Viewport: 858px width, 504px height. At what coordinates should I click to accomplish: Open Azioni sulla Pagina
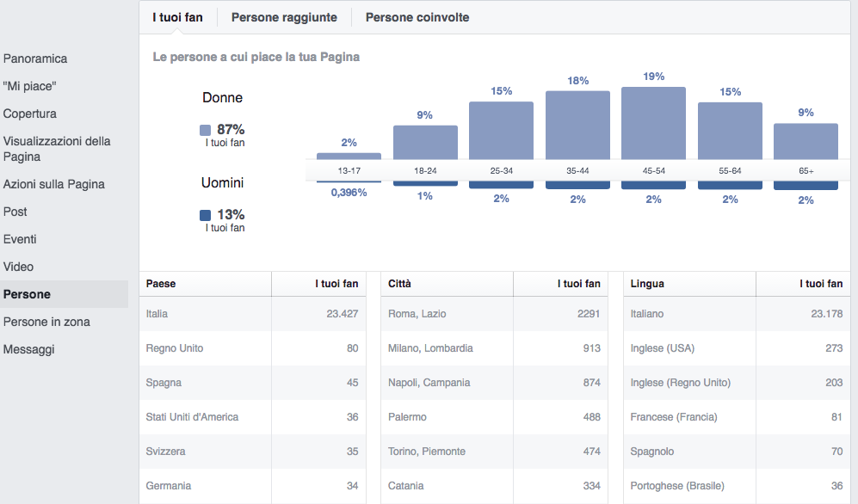click(x=53, y=184)
